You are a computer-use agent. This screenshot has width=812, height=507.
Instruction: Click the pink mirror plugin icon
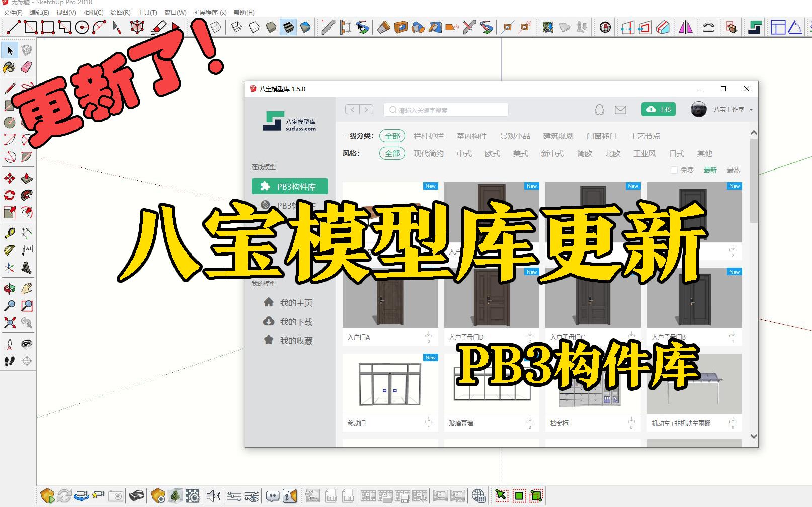coord(686,27)
